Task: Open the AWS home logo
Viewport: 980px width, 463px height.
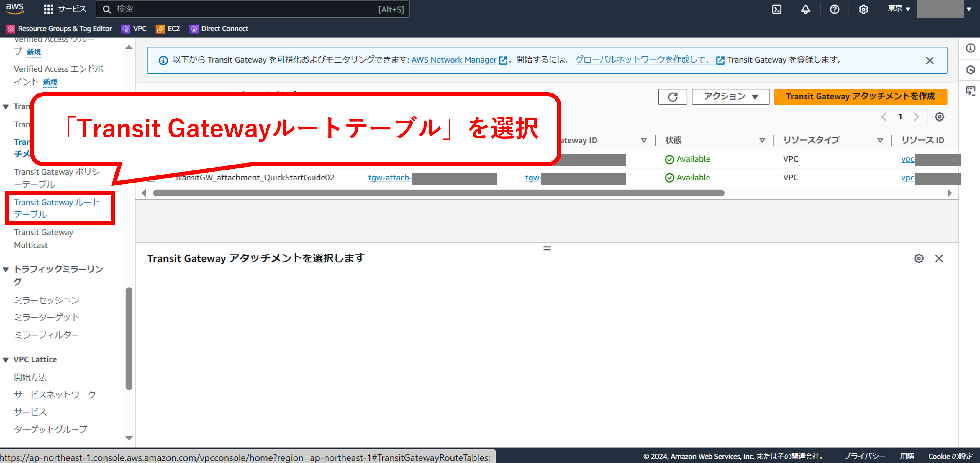Action: pos(15,9)
